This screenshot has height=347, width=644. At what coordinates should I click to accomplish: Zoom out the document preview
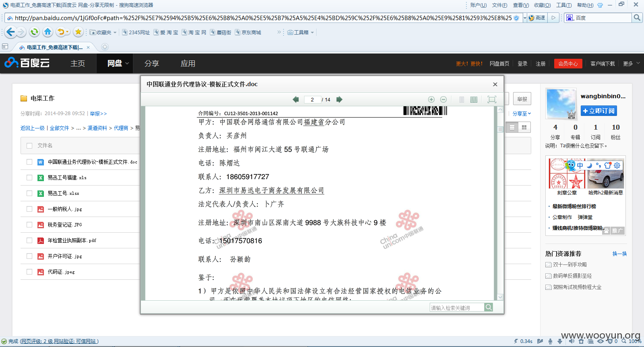[443, 99]
